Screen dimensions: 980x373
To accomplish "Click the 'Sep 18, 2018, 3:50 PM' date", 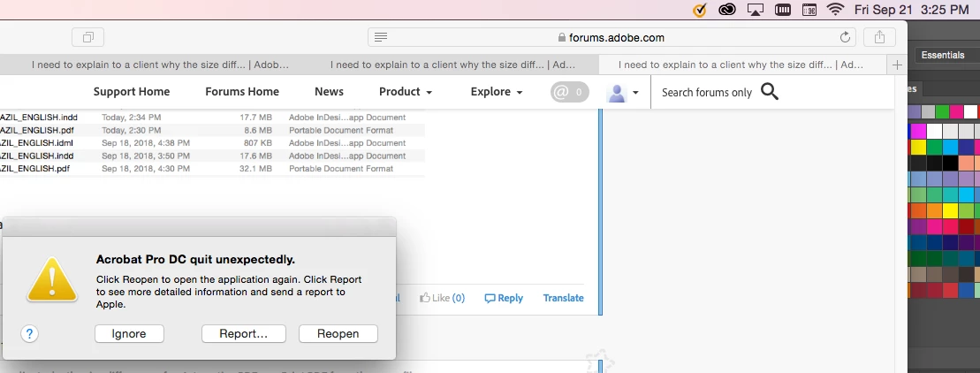I will coord(146,156).
